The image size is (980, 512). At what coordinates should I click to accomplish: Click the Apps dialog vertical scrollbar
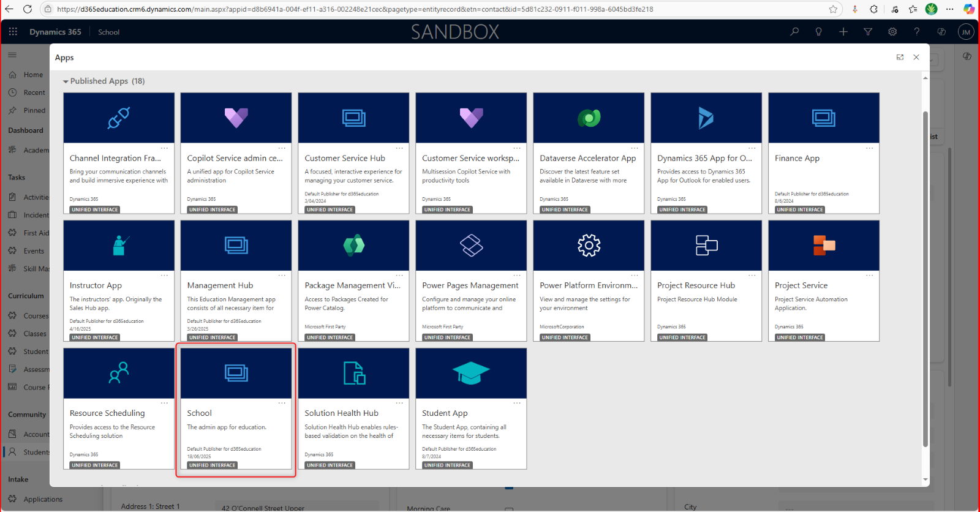click(x=925, y=276)
